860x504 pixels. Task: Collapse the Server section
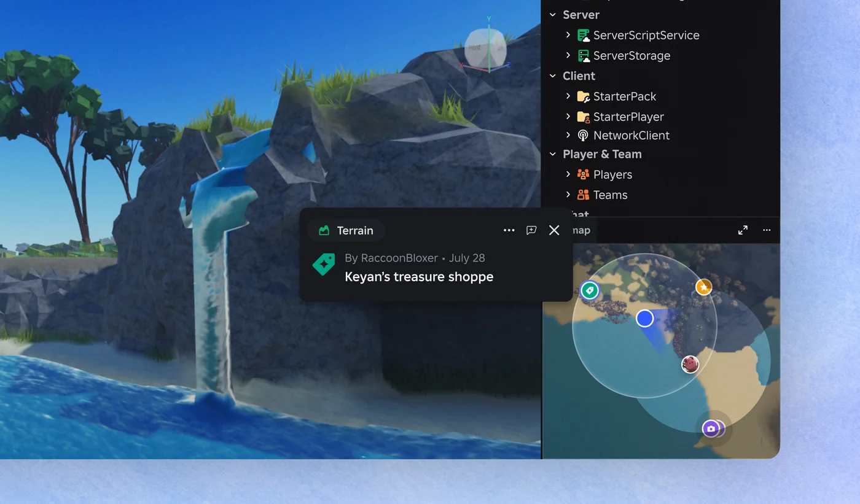pos(552,15)
